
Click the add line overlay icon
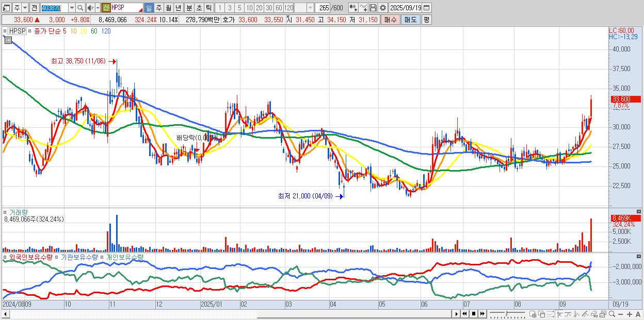[363, 8]
